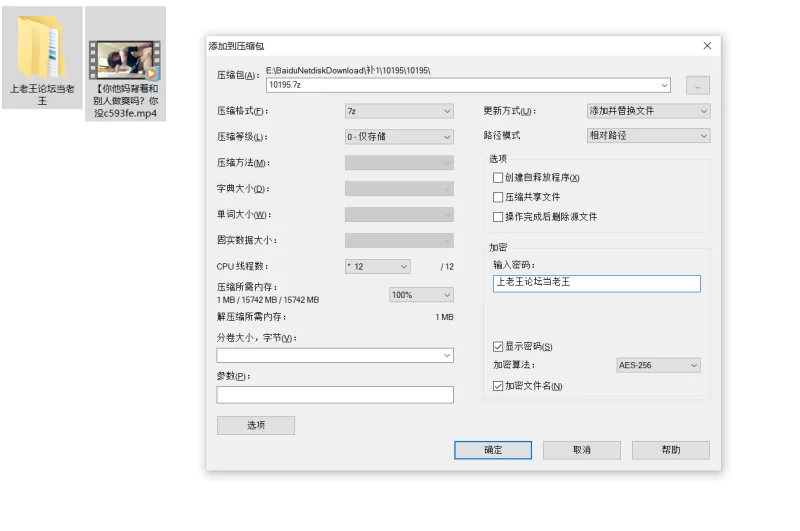Uncheck 显示密码 checkbox

[498, 346]
